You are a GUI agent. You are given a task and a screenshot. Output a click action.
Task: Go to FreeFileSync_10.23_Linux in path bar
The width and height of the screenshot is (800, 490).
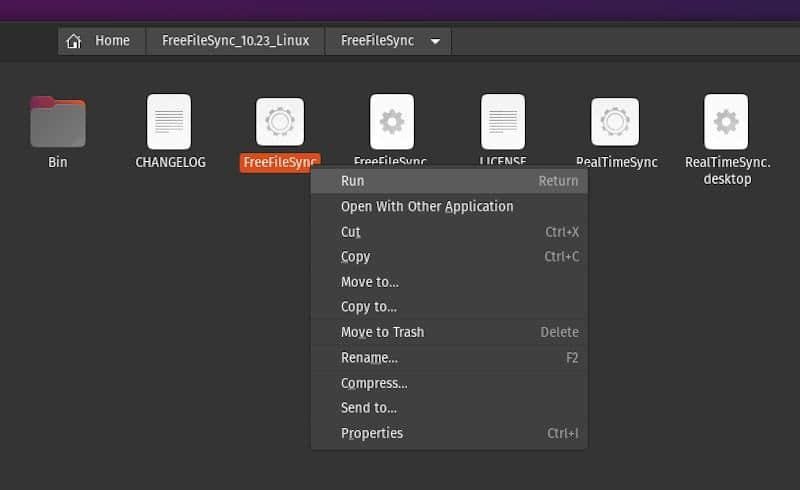[235, 41]
